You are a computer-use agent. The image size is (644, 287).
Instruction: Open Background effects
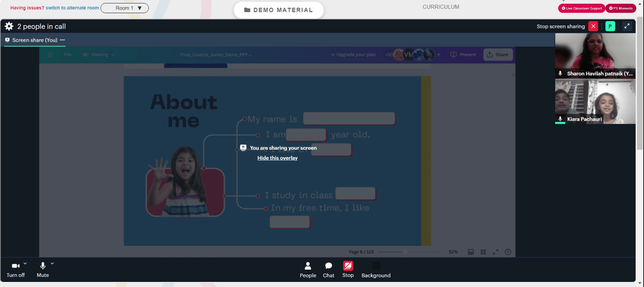(x=376, y=270)
